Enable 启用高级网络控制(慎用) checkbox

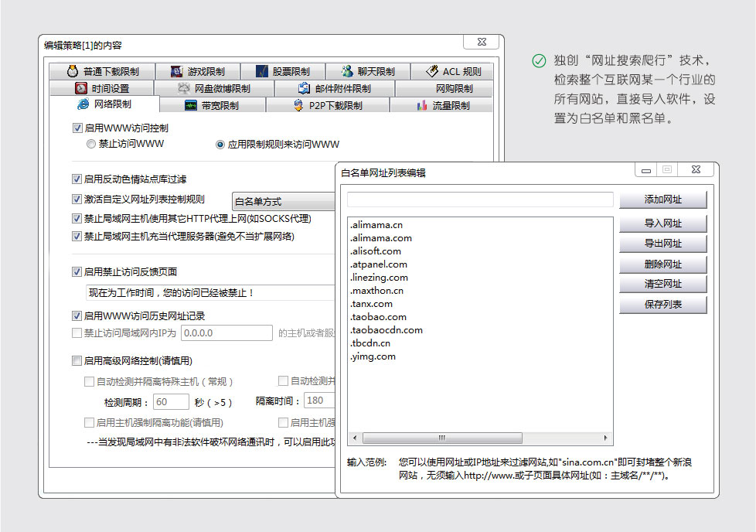pyautogui.click(x=77, y=360)
